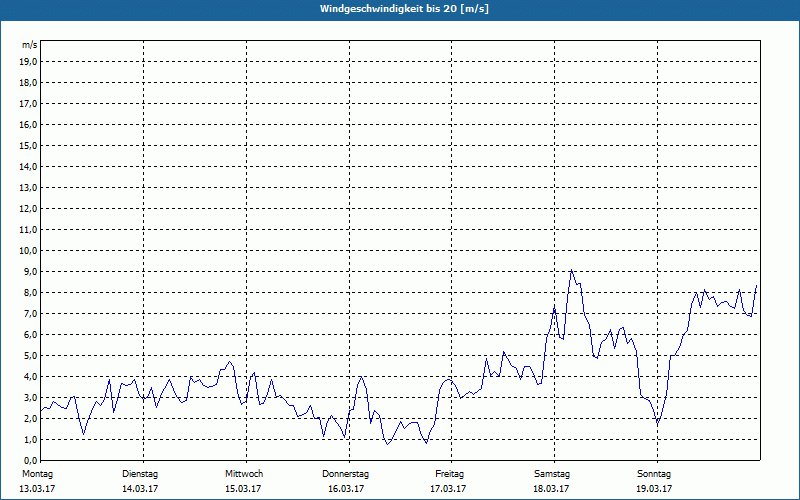Image resolution: width=800 pixels, height=500 pixels.
Task: Click the 2,0 axis value
Action: [x=29, y=418]
